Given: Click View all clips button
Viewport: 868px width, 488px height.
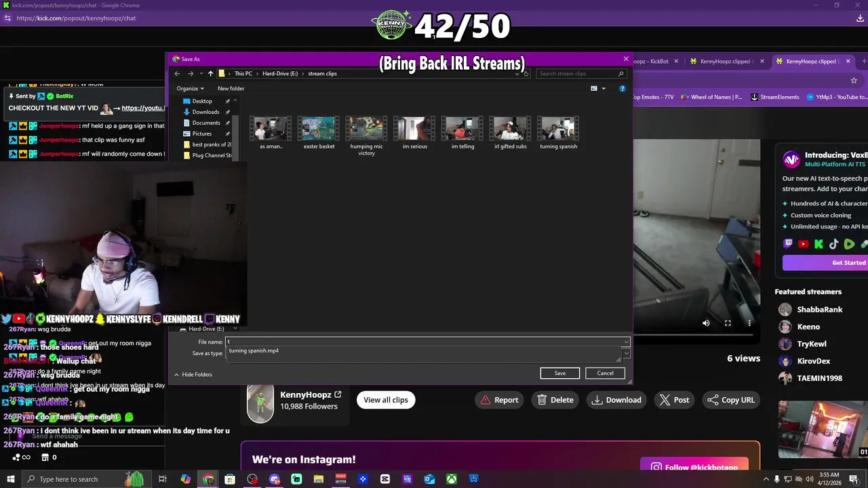Looking at the screenshot, I should pos(386,400).
